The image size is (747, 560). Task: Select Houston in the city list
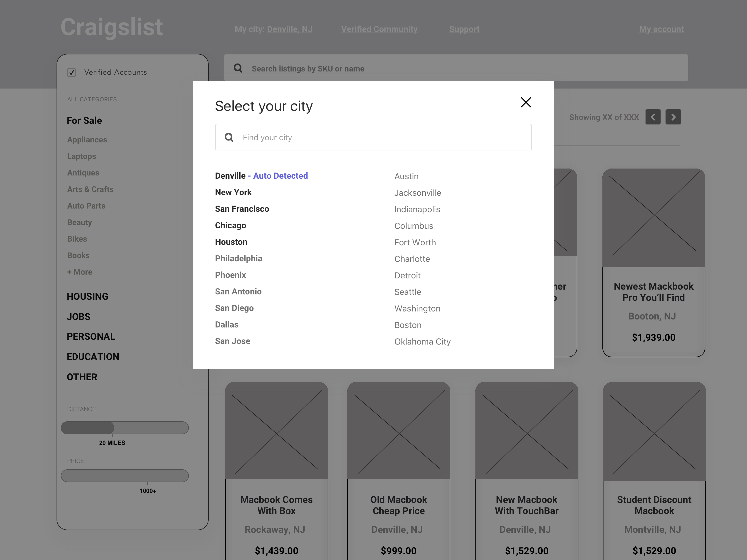coord(231,242)
